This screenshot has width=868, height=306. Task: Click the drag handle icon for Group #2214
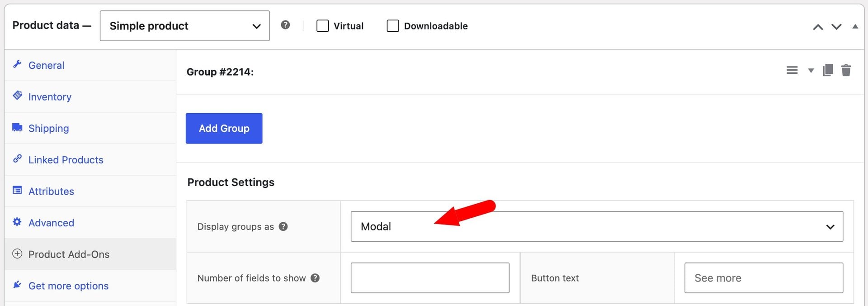(x=792, y=70)
